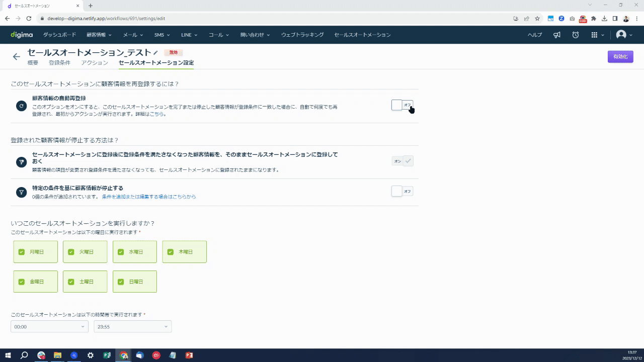Select セールスオートメーション設定 tab

pos(156,63)
